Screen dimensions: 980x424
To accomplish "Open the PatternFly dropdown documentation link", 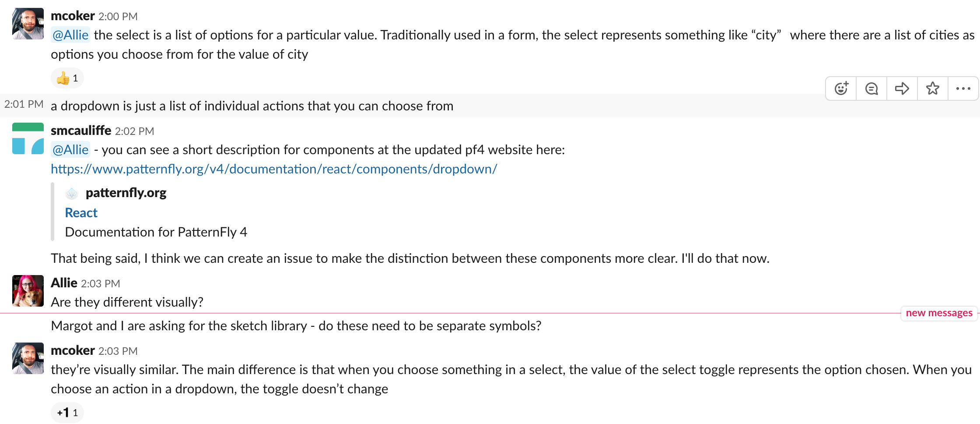I will pyautogui.click(x=274, y=169).
